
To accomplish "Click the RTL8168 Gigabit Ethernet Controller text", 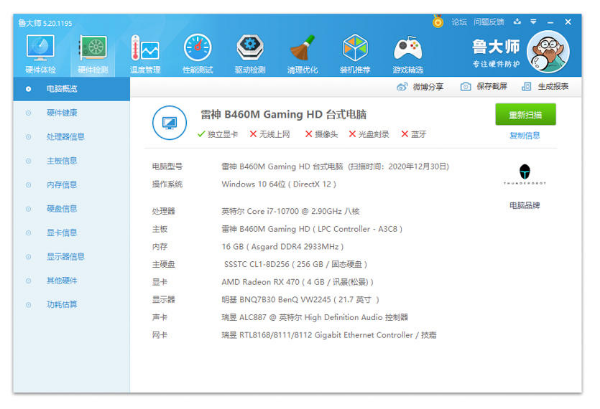I will pos(329,335).
